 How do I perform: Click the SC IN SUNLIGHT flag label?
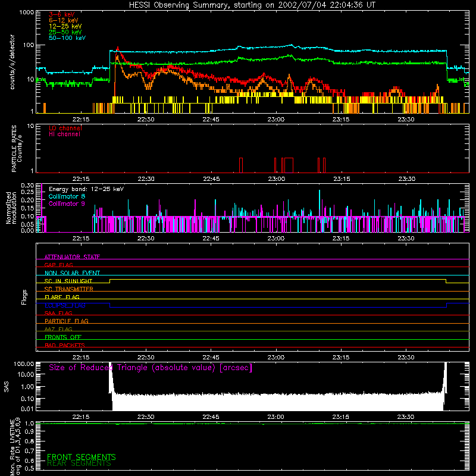point(68,281)
